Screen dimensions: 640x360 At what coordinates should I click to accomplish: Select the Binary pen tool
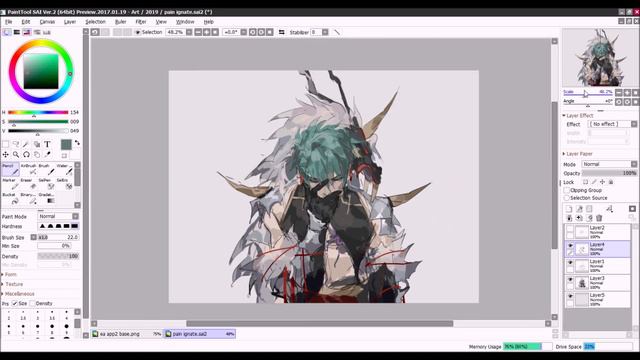pyautogui.click(x=28, y=198)
